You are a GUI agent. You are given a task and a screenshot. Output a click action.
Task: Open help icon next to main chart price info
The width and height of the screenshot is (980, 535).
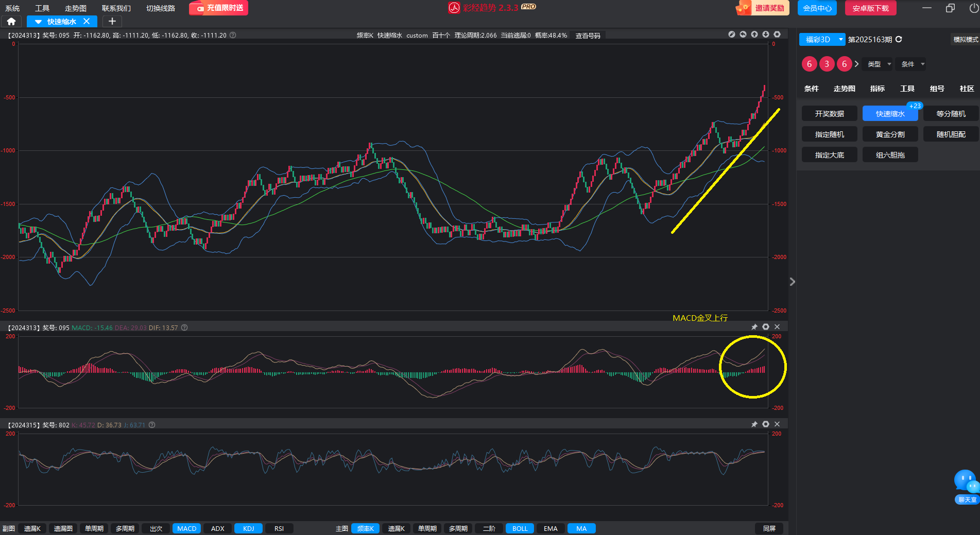coord(233,35)
